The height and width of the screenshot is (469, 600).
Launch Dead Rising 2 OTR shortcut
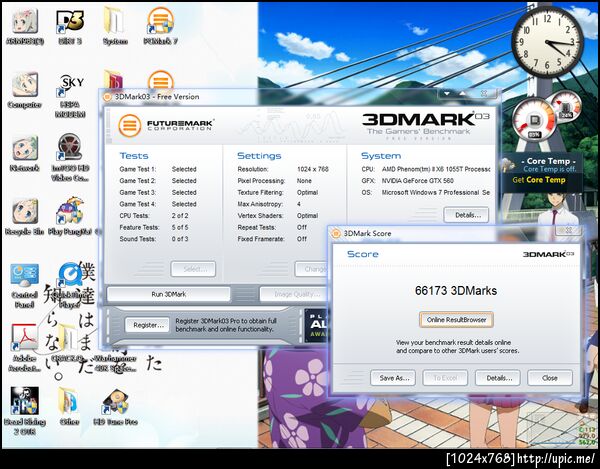[x=24, y=411]
